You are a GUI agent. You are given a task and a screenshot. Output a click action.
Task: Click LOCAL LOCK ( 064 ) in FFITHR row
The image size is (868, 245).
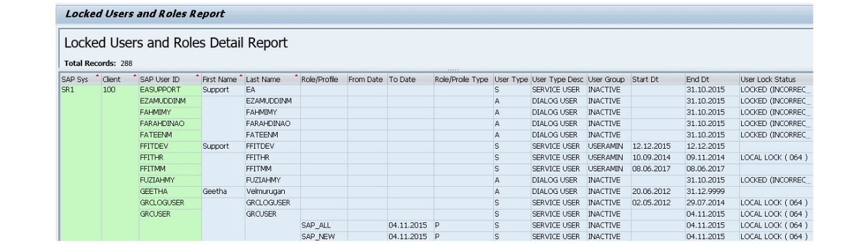pos(776,157)
